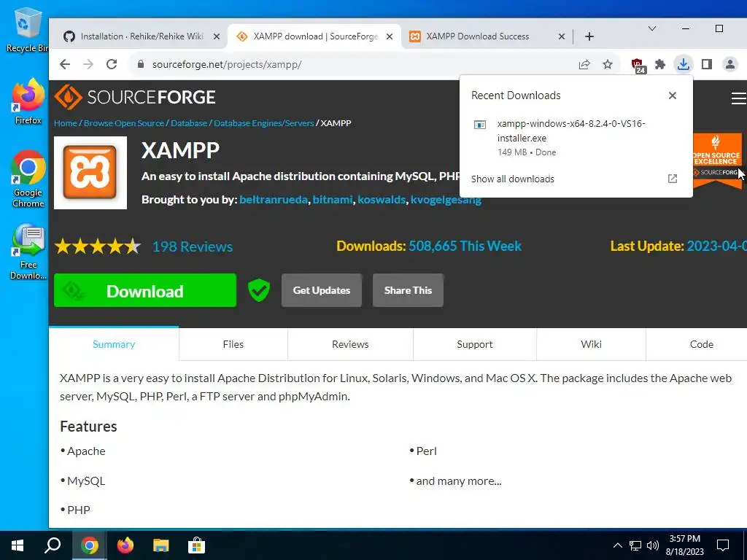
Task: Click the browser forward arrow
Action: (x=88, y=64)
